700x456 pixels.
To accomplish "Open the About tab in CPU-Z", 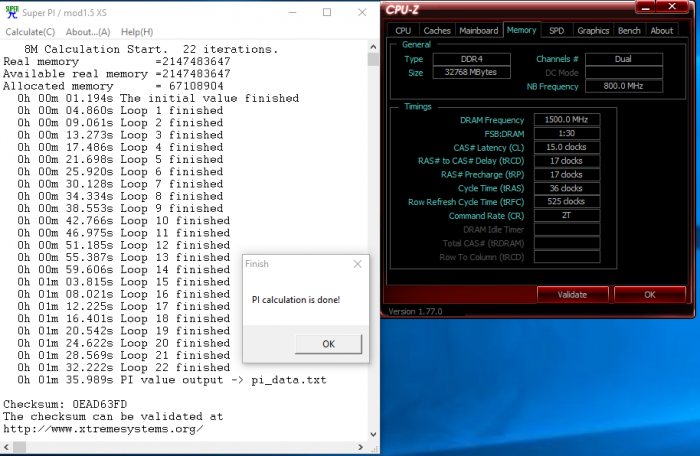I will tap(661, 30).
